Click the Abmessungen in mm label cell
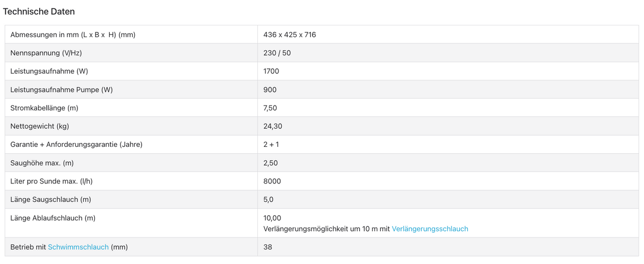Image resolution: width=644 pixels, height=264 pixels. tap(73, 35)
